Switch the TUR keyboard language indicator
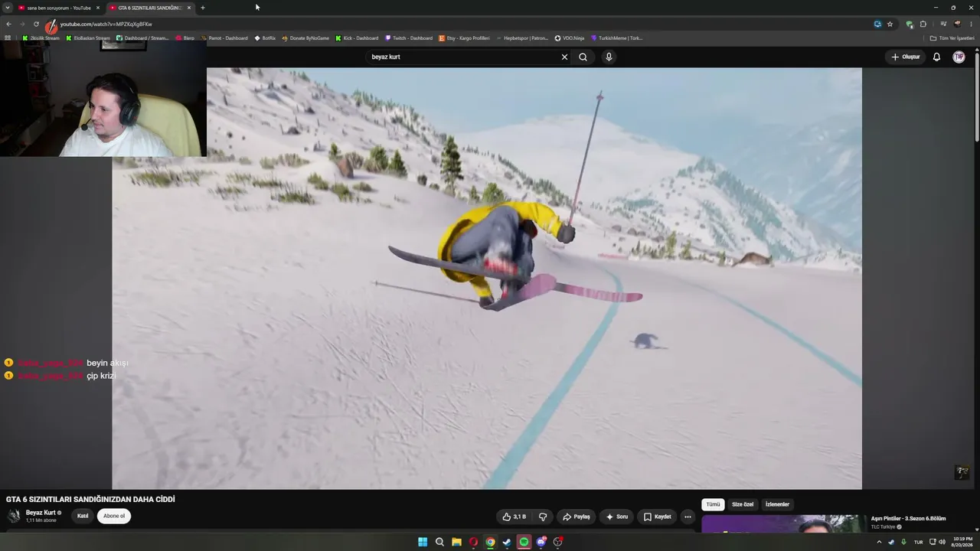 tap(918, 542)
